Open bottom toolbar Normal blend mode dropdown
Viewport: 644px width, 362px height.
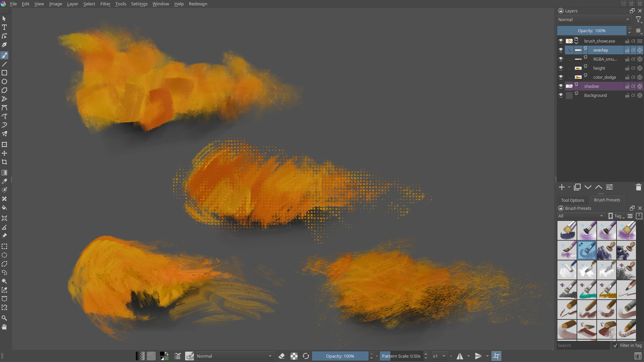(234, 356)
